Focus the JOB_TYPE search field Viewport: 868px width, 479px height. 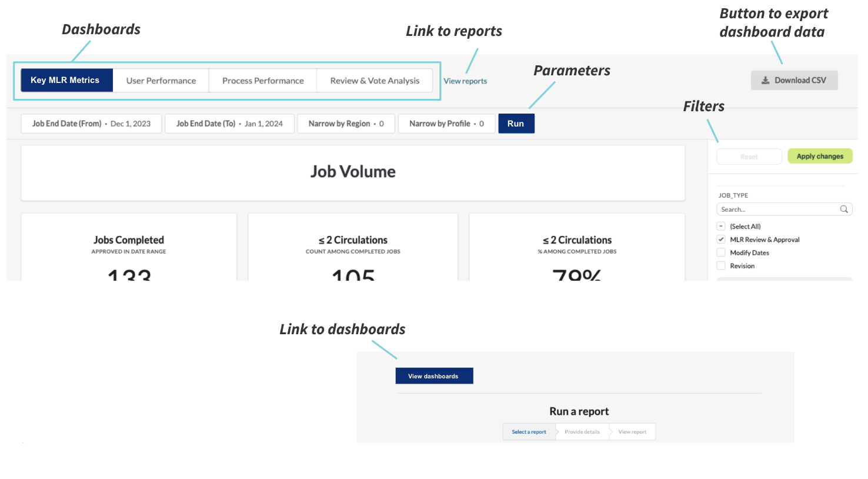pyautogui.click(x=784, y=209)
